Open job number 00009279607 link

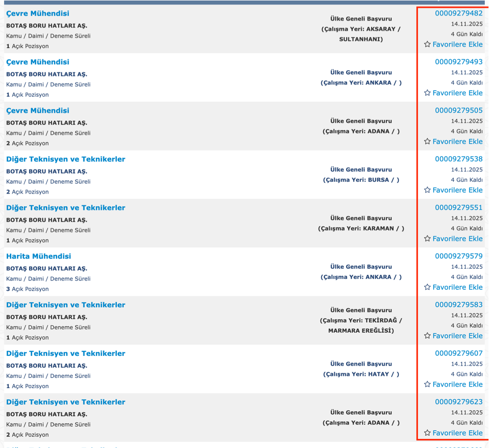coord(458,354)
